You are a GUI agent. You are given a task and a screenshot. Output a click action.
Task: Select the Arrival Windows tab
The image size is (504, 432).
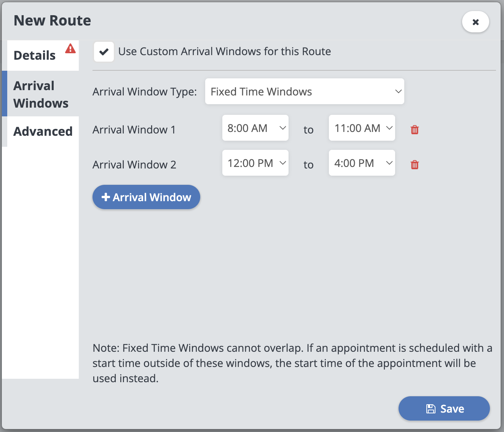(x=41, y=94)
